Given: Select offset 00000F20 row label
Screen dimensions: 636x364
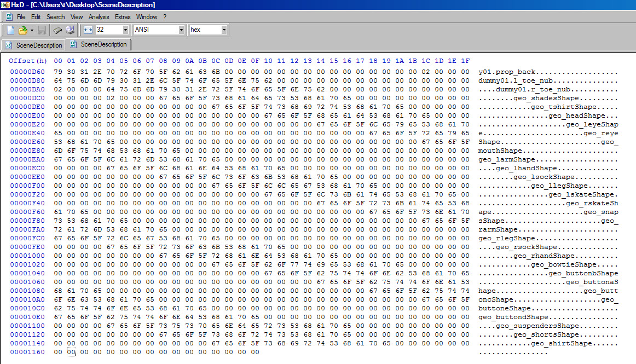Looking at the screenshot, I should (x=27, y=194).
